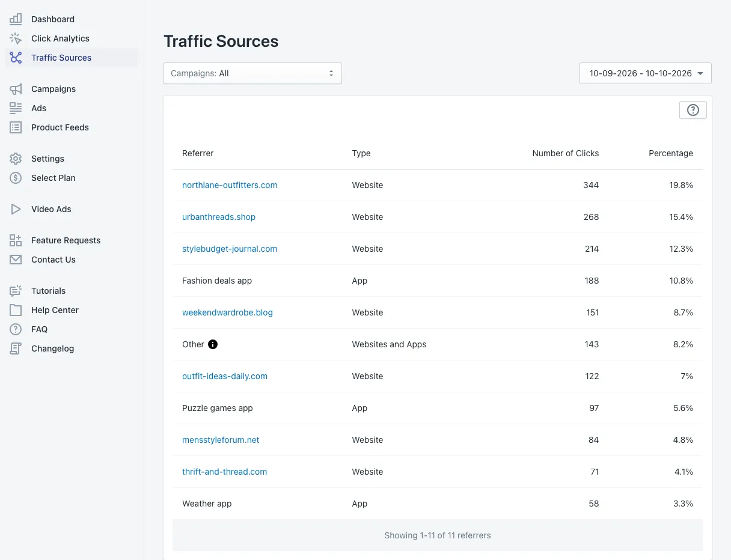Click the Video Ads play icon

click(16, 209)
